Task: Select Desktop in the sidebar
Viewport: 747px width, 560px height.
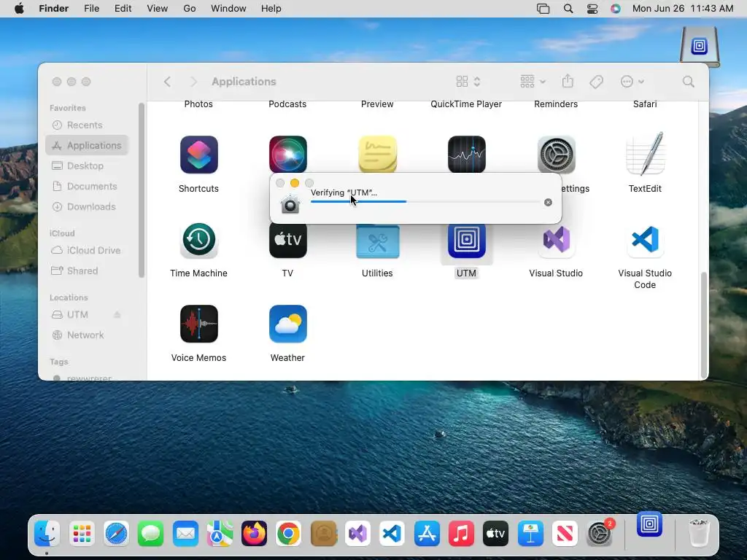Action: tap(88, 166)
